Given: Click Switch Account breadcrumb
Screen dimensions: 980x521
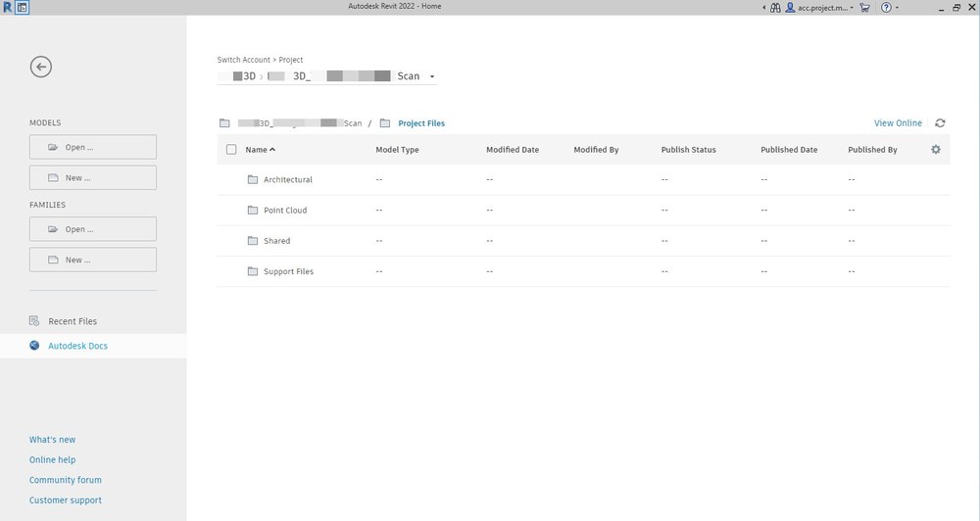Looking at the screenshot, I should pyautogui.click(x=244, y=60).
